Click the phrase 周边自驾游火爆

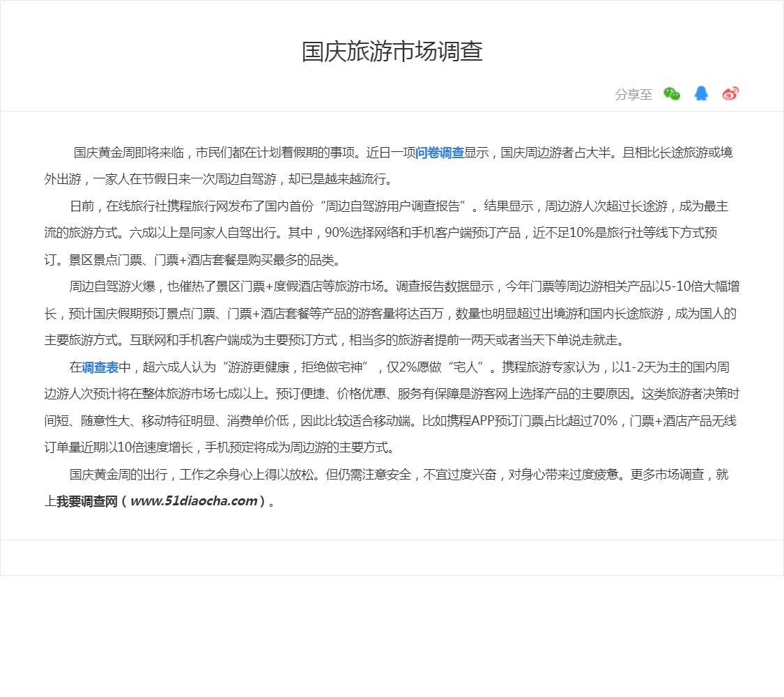point(112,286)
